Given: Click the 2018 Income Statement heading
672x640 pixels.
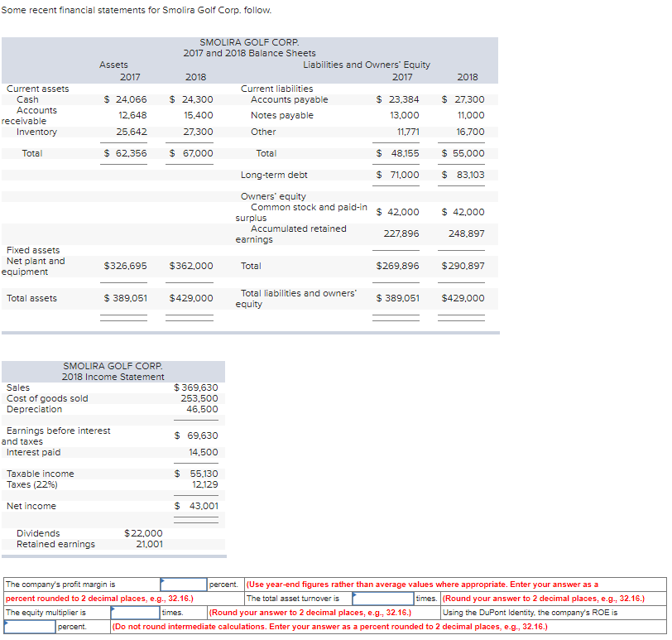Looking at the screenshot, I should tap(113, 377).
